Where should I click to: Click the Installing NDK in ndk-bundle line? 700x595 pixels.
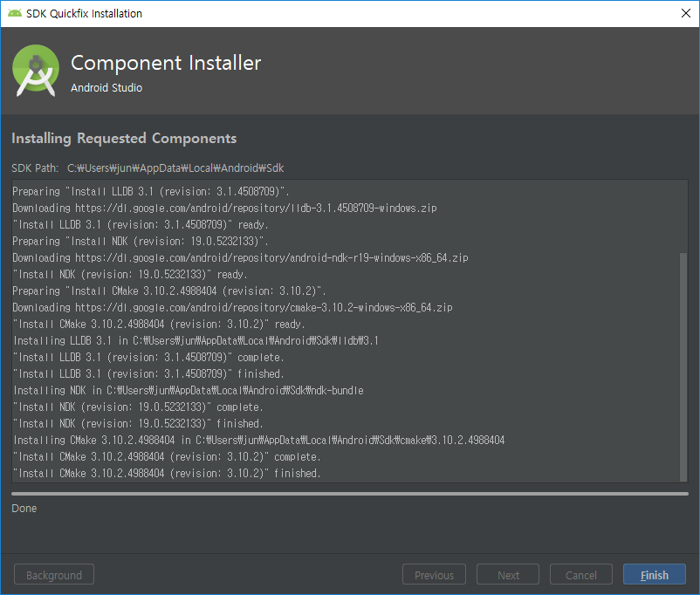(x=189, y=391)
